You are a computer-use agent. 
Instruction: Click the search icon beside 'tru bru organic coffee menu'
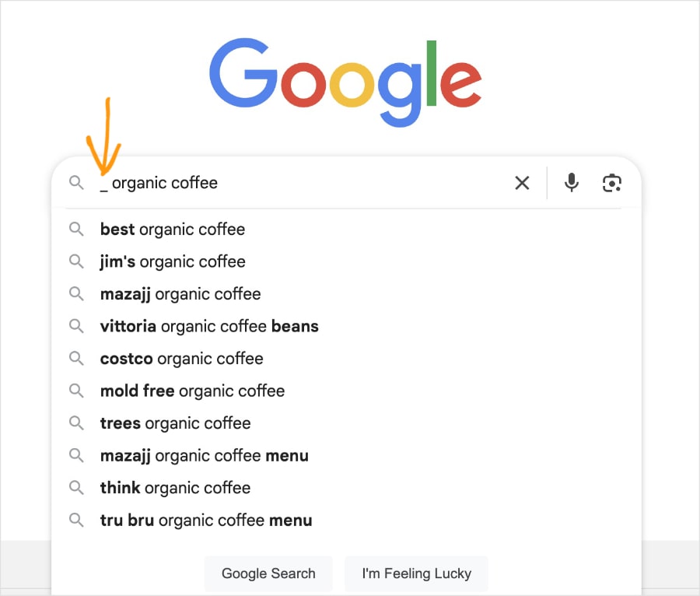pos(76,520)
